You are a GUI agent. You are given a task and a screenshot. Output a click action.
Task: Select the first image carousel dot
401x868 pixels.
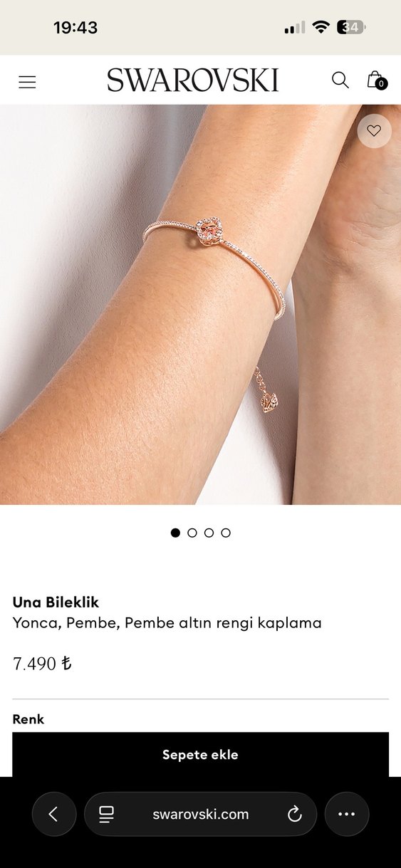(x=175, y=533)
